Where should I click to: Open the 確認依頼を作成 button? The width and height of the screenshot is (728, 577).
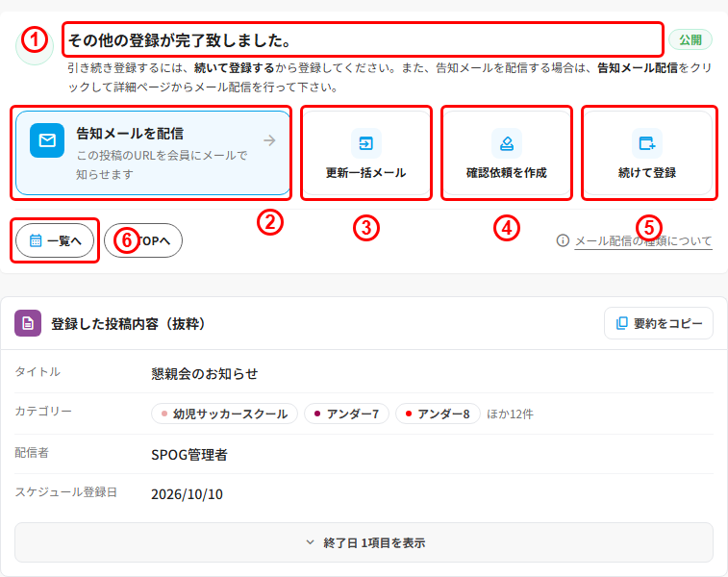tap(507, 153)
